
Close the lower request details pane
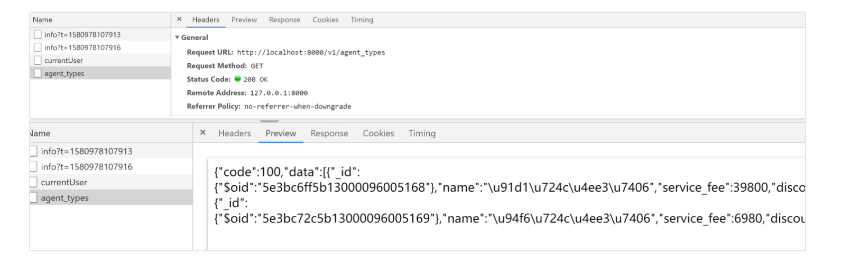202,133
